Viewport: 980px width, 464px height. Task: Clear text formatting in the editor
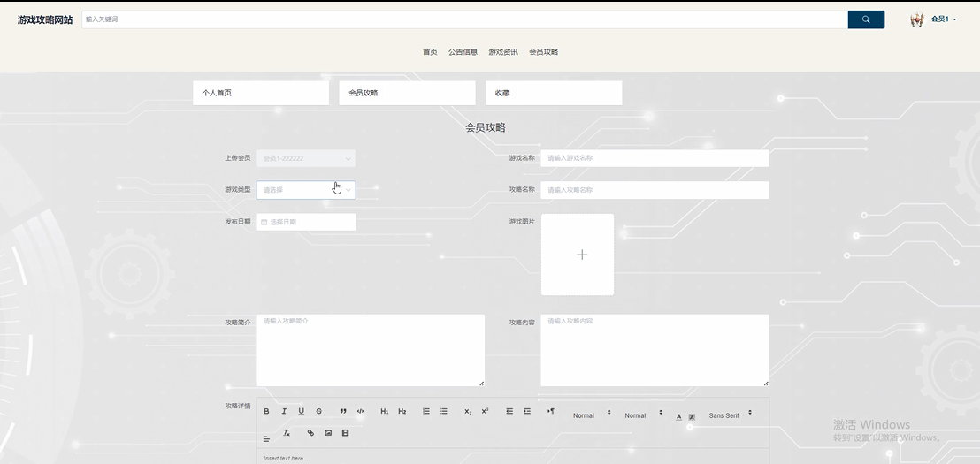pyautogui.click(x=287, y=433)
